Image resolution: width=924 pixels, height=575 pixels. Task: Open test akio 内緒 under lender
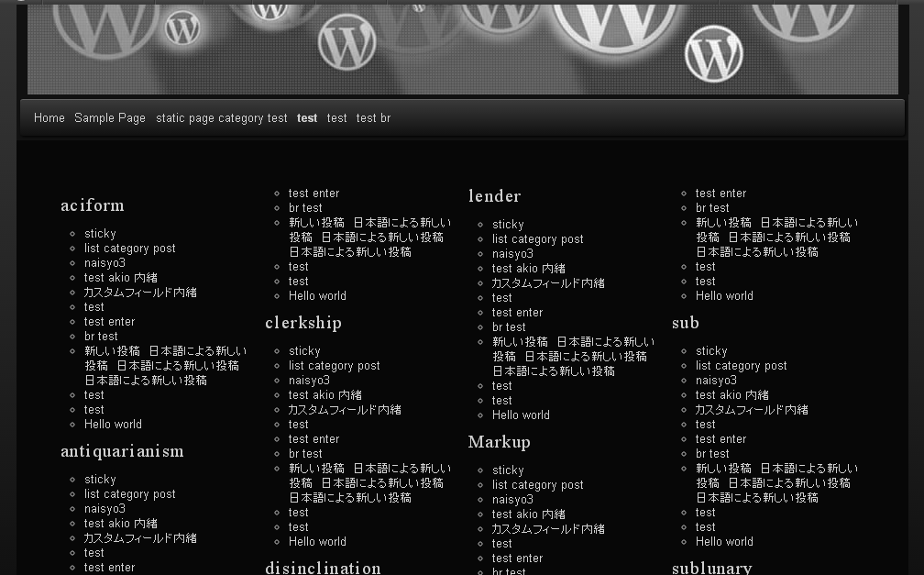pyautogui.click(x=529, y=269)
